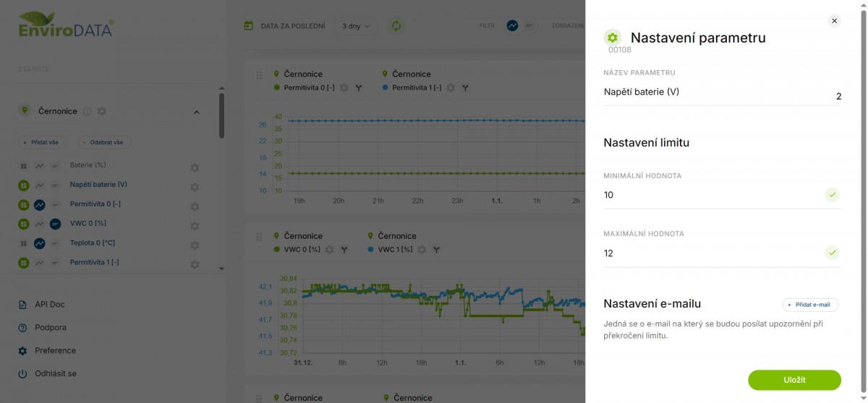Click the Přidat e-mail button

pos(810,305)
